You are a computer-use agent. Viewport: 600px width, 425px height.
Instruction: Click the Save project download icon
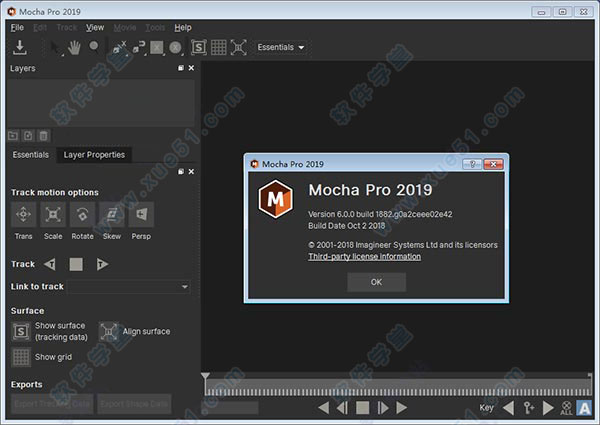[x=20, y=47]
